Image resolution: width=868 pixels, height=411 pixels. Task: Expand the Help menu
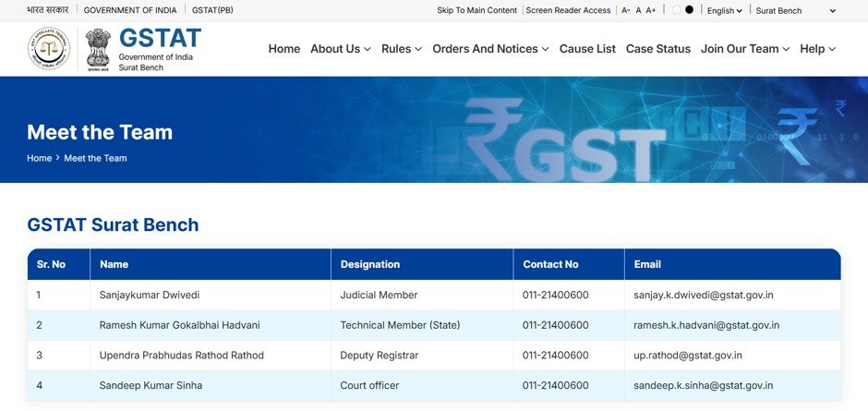[x=817, y=49]
